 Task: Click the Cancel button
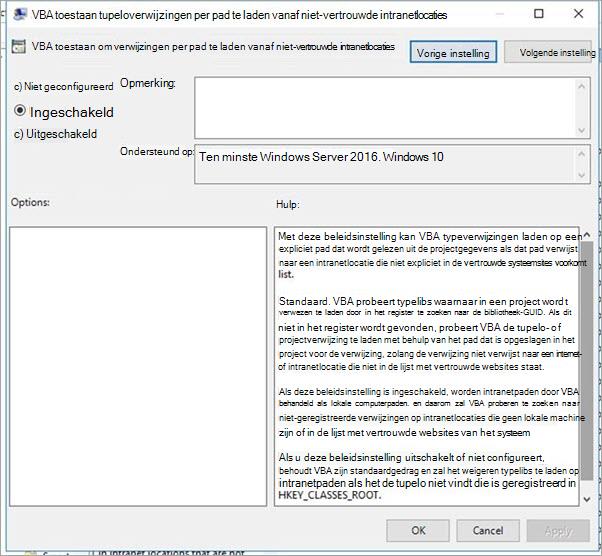(488, 531)
